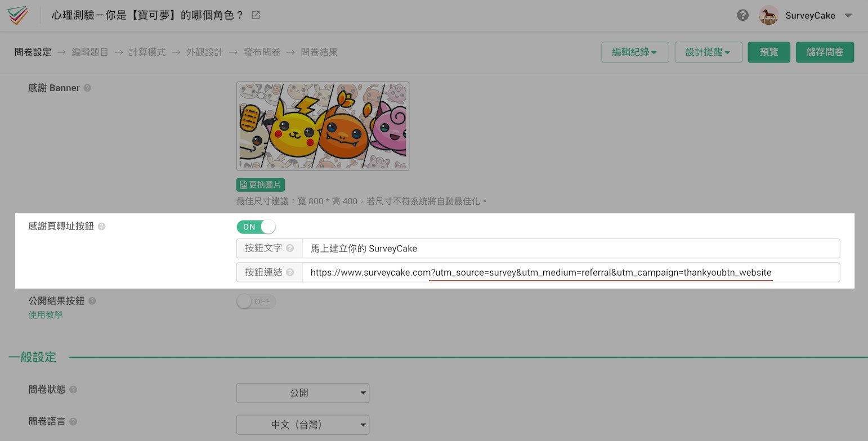The width and height of the screenshot is (868, 441).
Task: Expand the SurveyCake account dropdown arrow
Action: click(x=848, y=16)
